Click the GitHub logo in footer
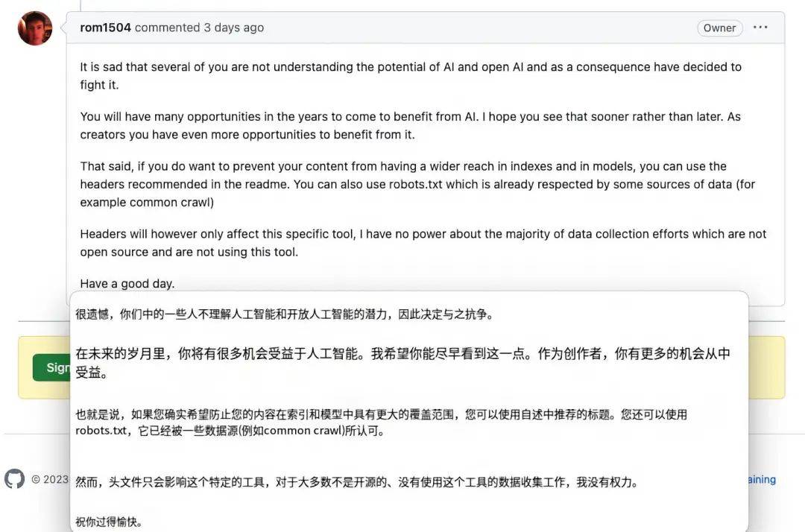Screen dimensions: 805x532 click(14, 479)
